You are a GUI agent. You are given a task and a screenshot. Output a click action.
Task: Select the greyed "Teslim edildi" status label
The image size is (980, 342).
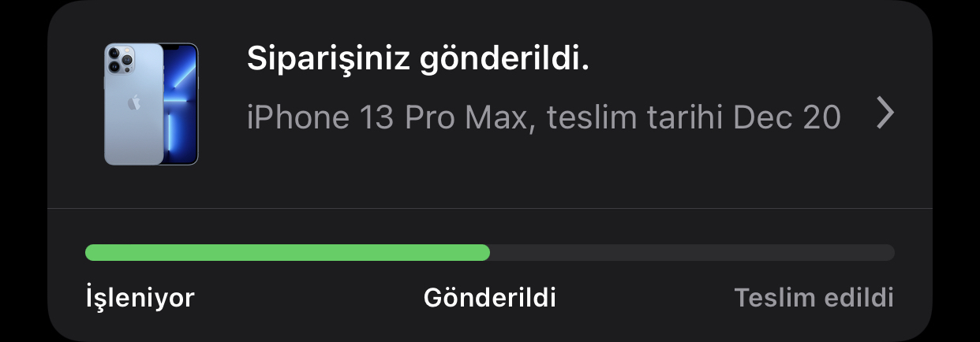[x=814, y=298]
